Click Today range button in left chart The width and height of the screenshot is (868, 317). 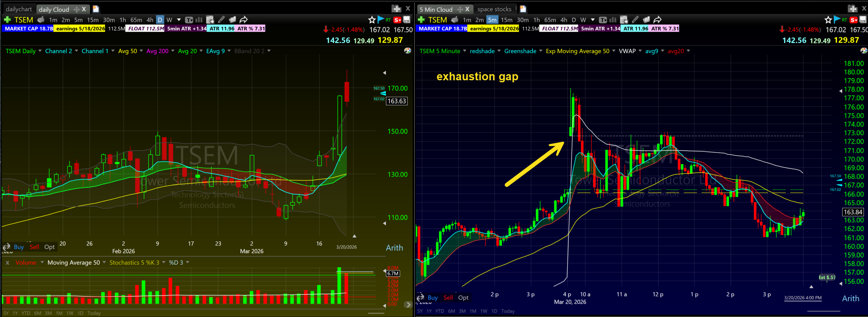click(94, 313)
